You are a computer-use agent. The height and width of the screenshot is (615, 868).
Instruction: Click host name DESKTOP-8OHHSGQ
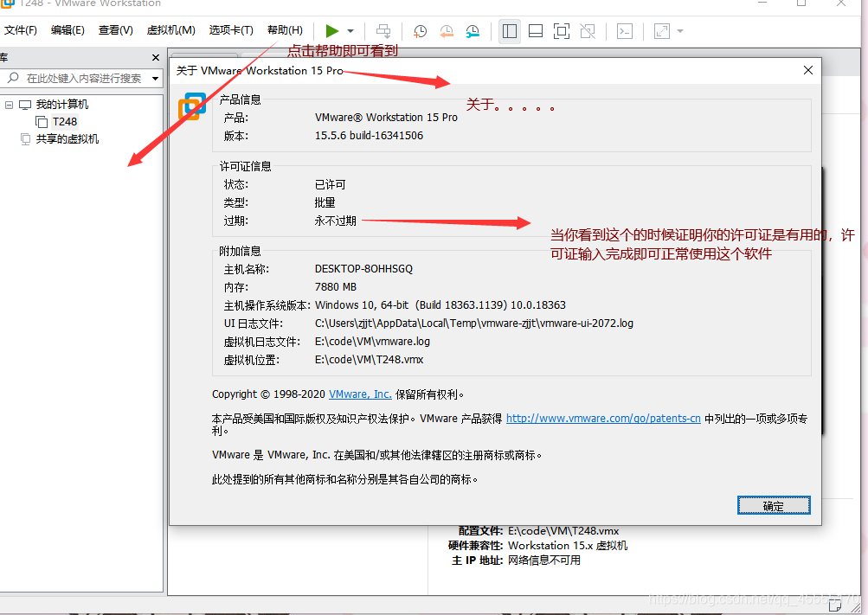pyautogui.click(x=363, y=269)
